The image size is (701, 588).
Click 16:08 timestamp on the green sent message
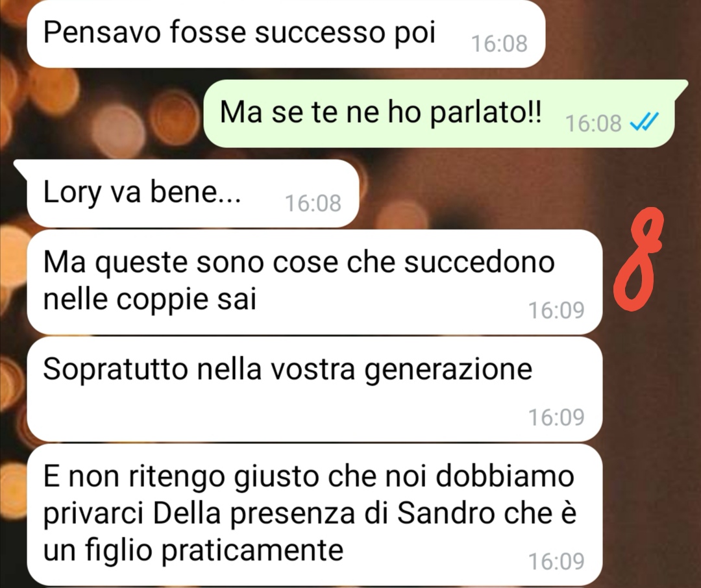click(594, 123)
